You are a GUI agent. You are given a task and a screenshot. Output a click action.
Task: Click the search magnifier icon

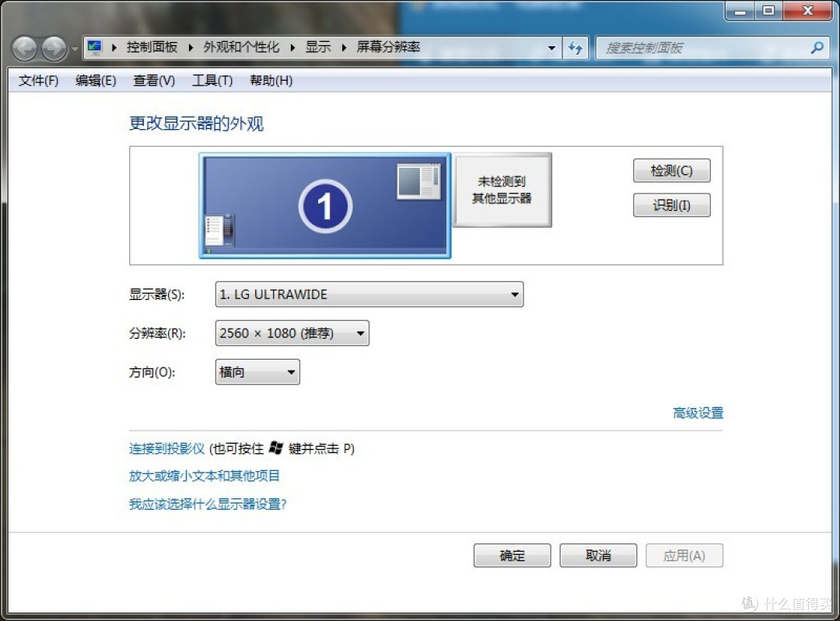click(x=817, y=47)
